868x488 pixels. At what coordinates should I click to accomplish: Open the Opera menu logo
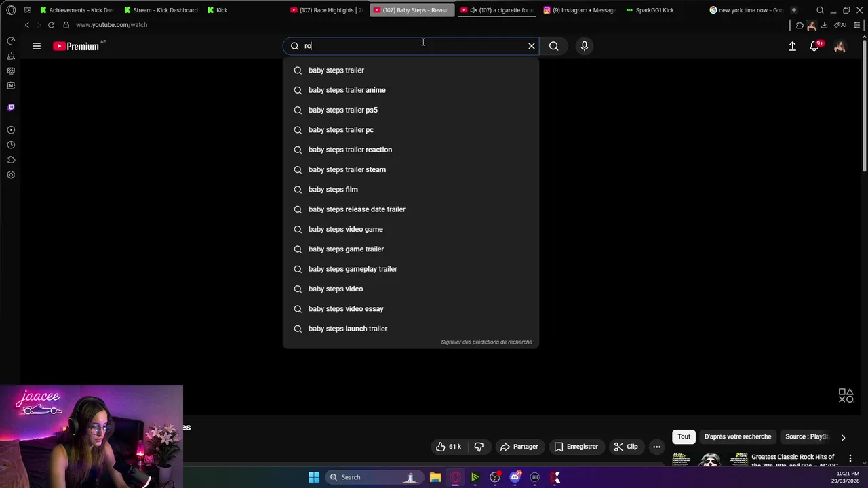tap(11, 10)
